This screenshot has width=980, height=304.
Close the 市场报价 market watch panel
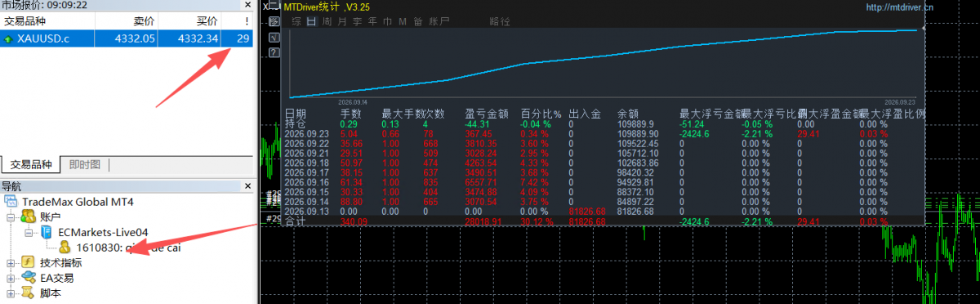tap(248, 6)
